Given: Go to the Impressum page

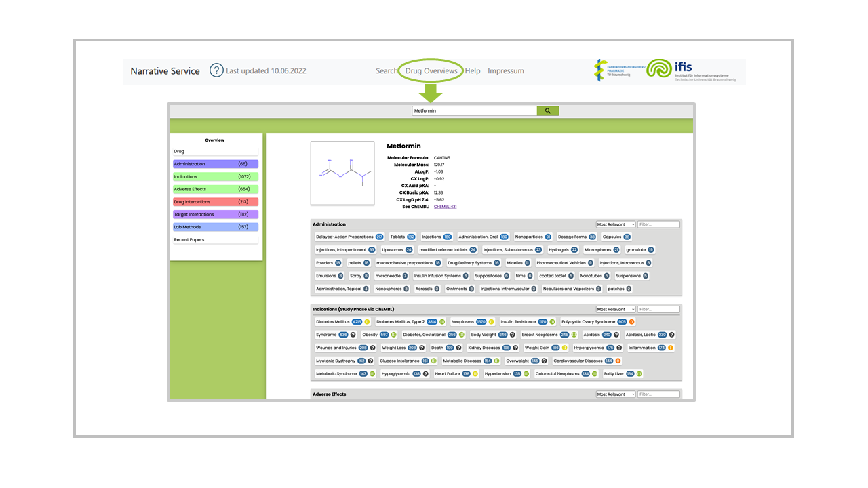Looking at the screenshot, I should point(505,70).
